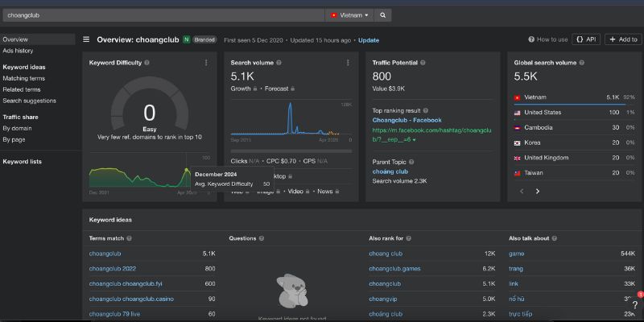Click the News SERP feature option
This screenshot has height=322, width=644.
[x=328, y=191]
